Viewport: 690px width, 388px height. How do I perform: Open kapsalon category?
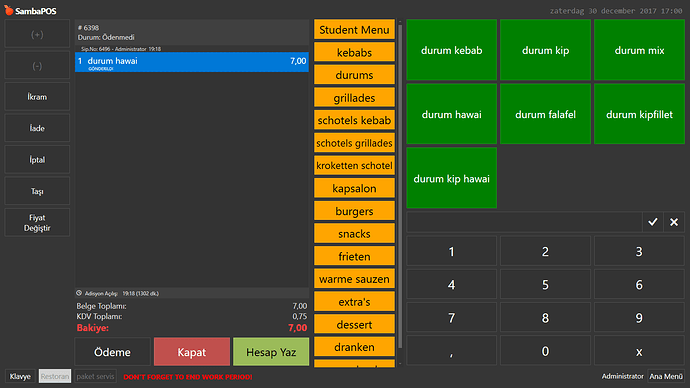click(x=354, y=188)
